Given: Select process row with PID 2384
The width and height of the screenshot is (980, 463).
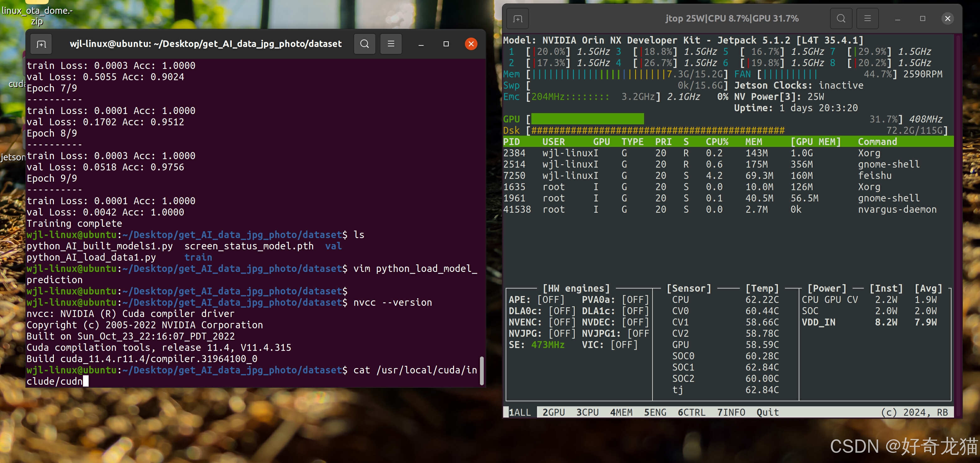Looking at the screenshot, I should [x=728, y=153].
